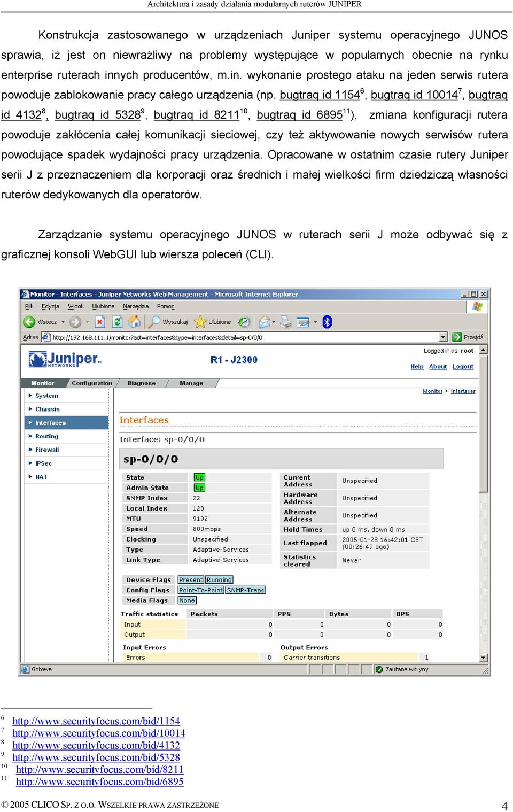Stop page loading with the red X icon
This screenshot has width=513, height=812.
point(100,322)
